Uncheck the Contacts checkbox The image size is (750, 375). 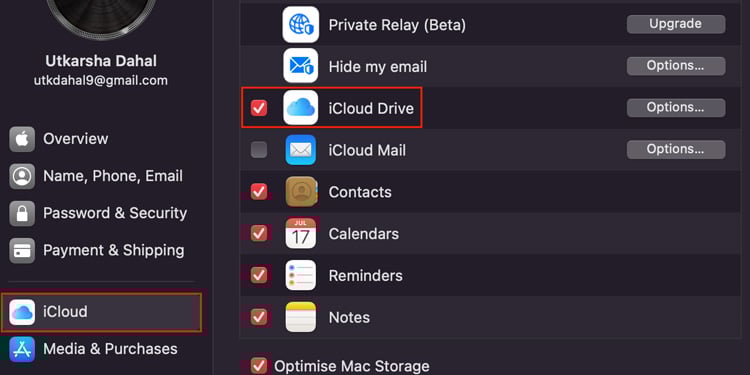point(259,192)
